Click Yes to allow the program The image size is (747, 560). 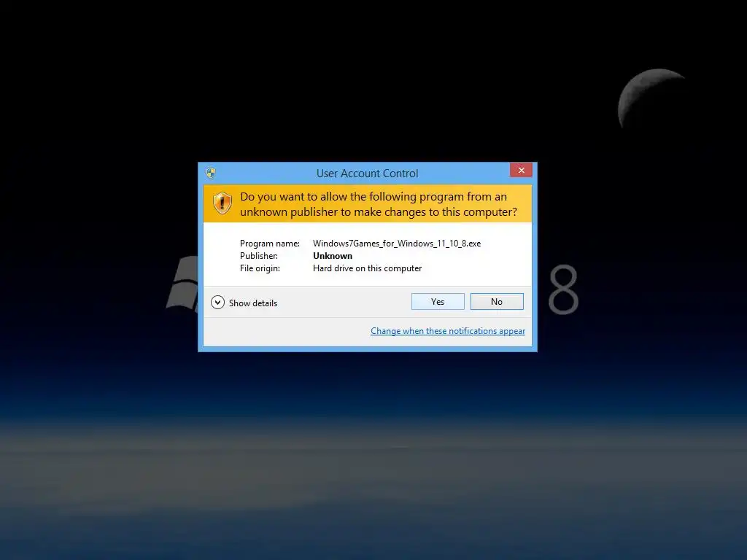438,301
